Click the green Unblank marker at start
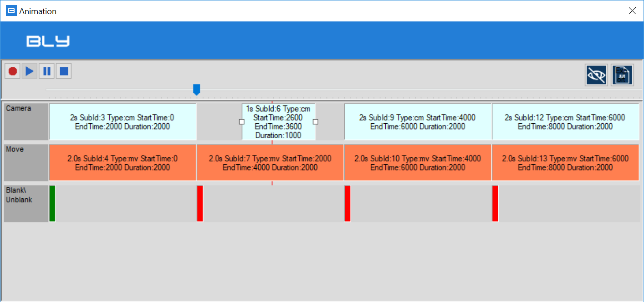644x302 pixels. pos(52,203)
